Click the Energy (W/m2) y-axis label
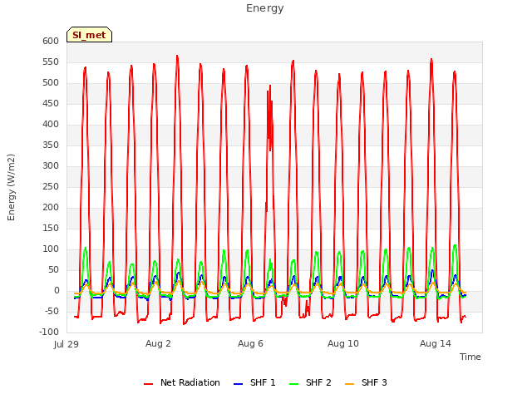532x399 pixels. [11, 187]
